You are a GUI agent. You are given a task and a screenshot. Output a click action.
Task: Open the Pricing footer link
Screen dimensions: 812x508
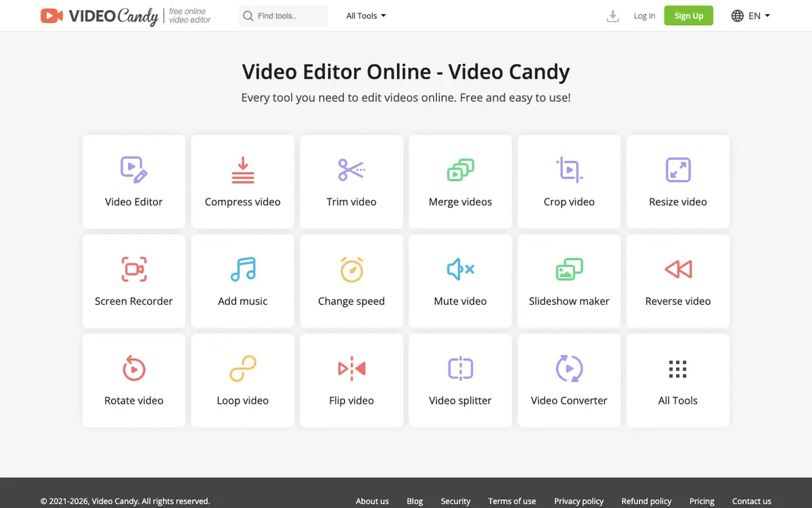[702, 501]
